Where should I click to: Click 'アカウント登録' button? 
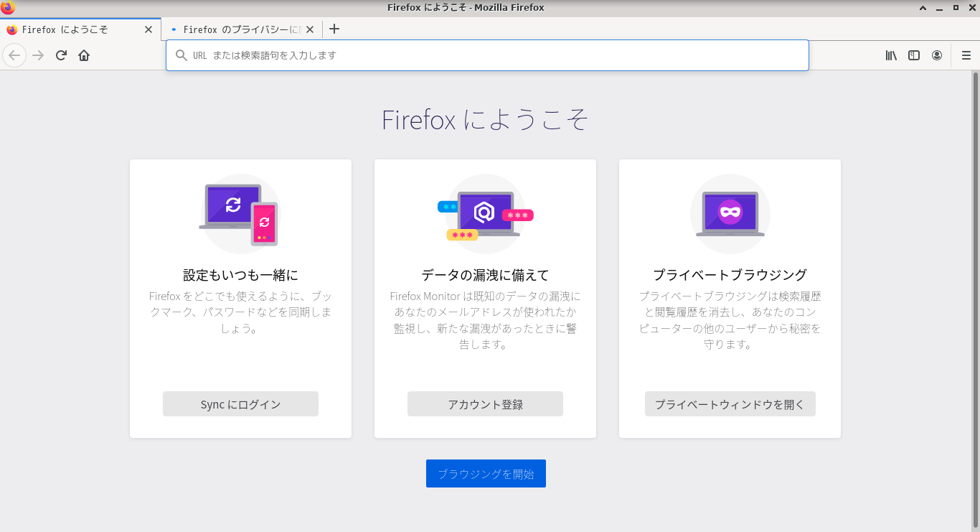tap(485, 404)
